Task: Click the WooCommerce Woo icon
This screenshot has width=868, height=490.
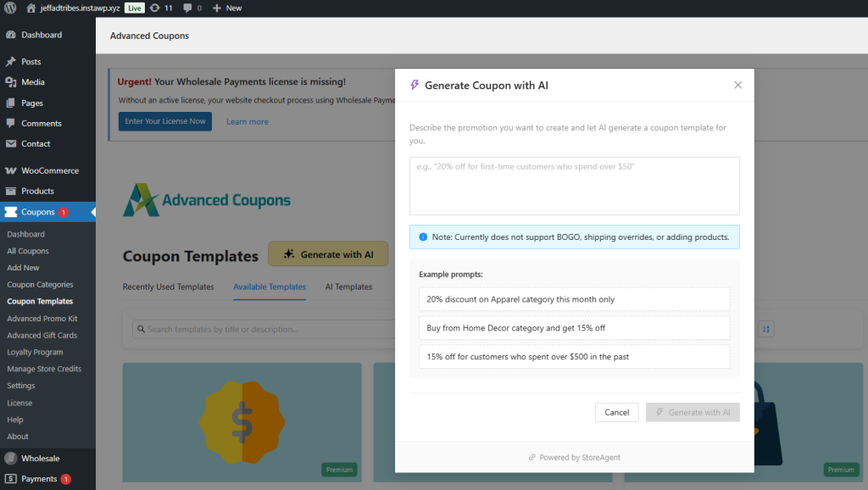Action: [x=10, y=170]
